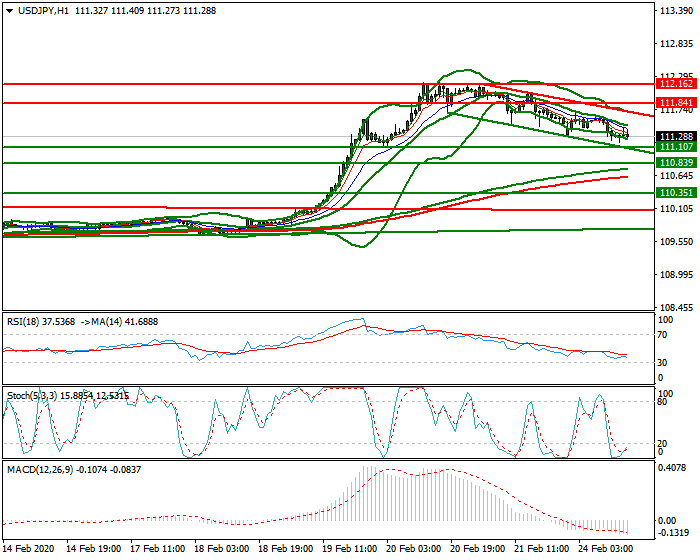Click the 18 Feb 19:00 time label
Viewport: 700px width, 560px height.
[x=286, y=548]
